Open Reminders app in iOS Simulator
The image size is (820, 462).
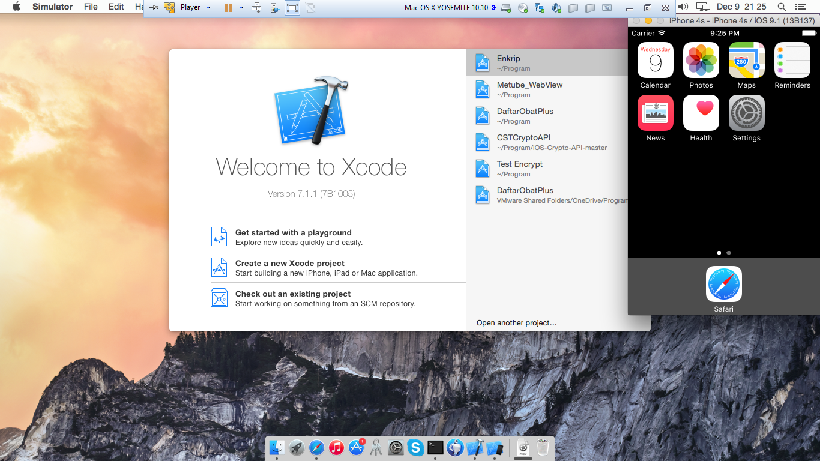792,61
